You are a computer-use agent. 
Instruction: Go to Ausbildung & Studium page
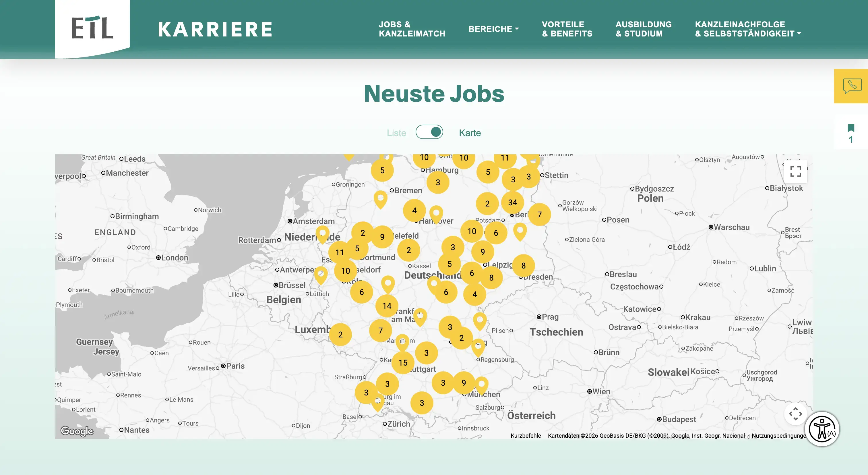click(x=643, y=29)
